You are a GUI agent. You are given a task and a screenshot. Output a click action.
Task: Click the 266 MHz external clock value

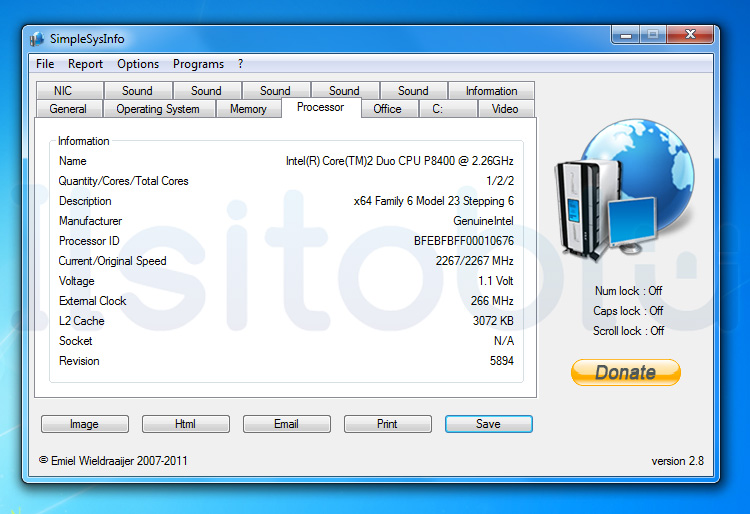pyautogui.click(x=492, y=301)
